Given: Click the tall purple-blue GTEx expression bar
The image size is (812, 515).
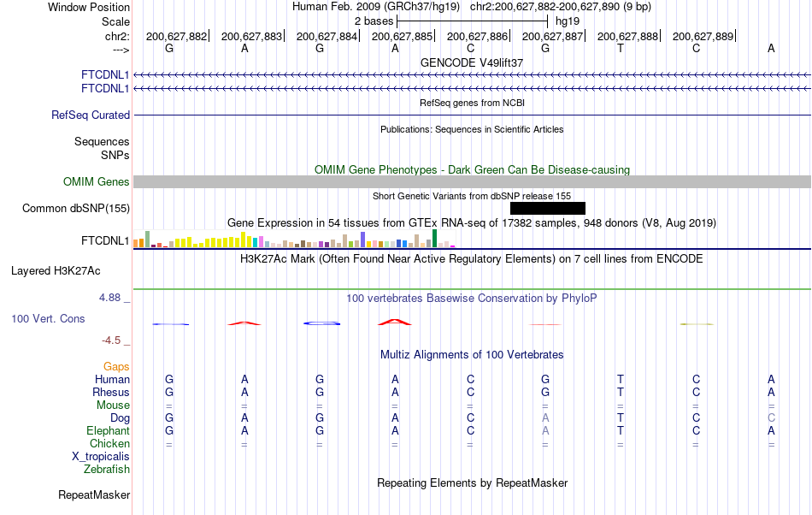Looking at the screenshot, I should coord(363,240).
